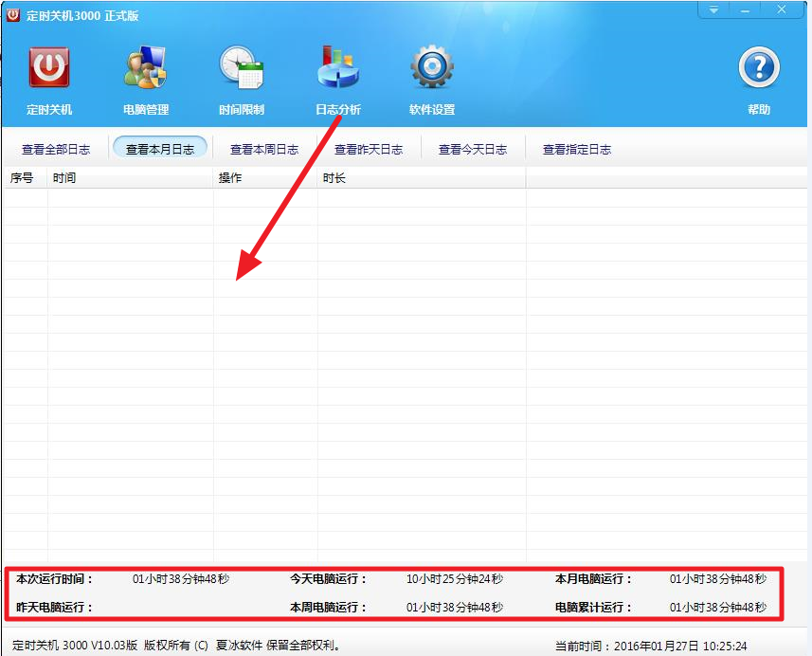Click the app logo in title bar
This screenshot has height=656, width=812.
coord(13,14)
